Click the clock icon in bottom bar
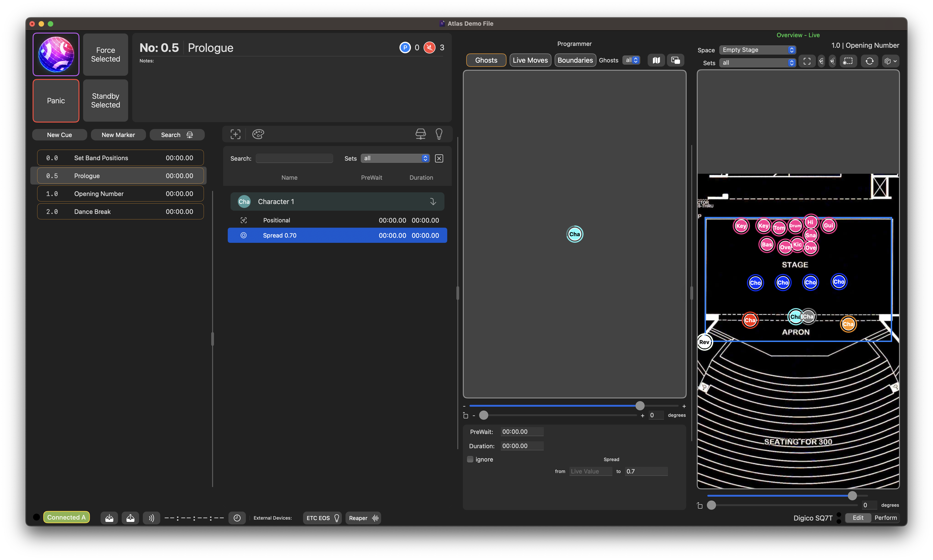The width and height of the screenshot is (933, 560). point(237,518)
